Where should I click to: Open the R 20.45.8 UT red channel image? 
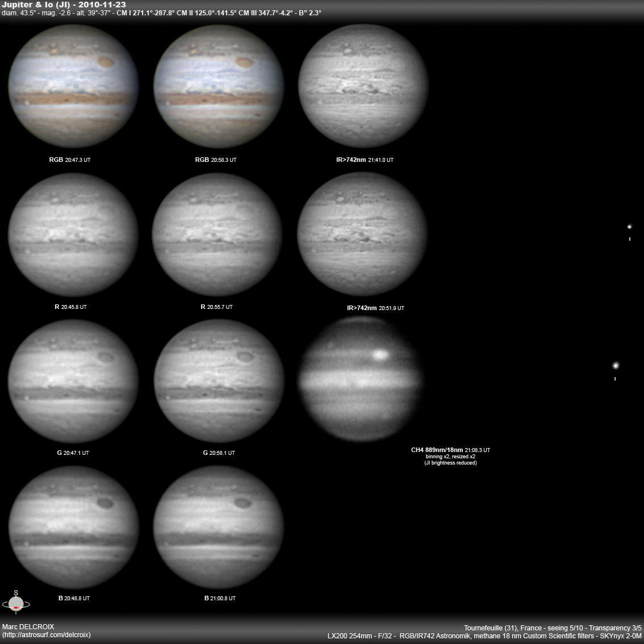(73, 235)
